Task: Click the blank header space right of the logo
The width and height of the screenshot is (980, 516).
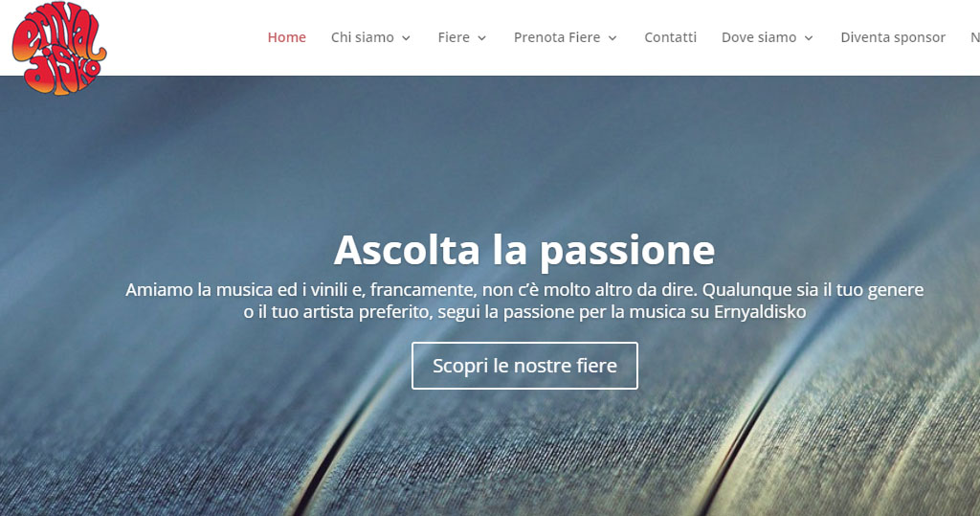Action: (188, 37)
